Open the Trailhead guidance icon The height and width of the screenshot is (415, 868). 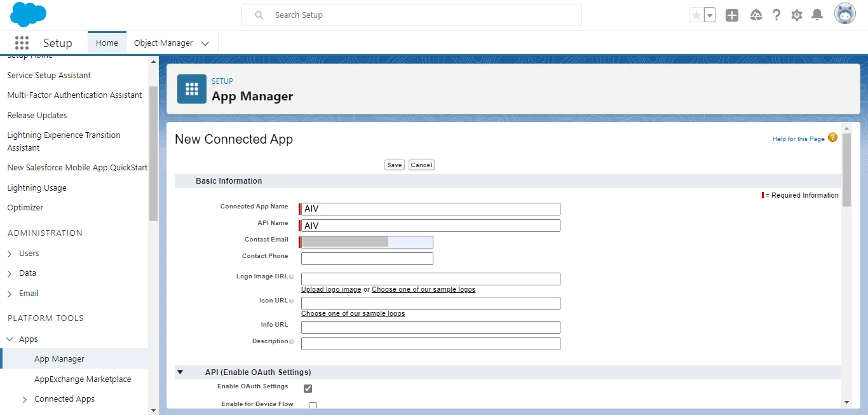coord(756,15)
